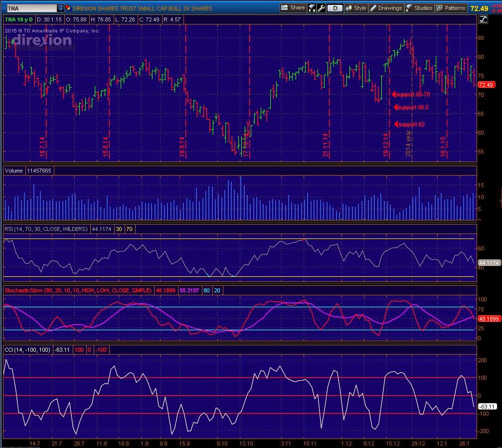Select the 'support 66.5' drawing label
Image resolution: width=502 pixels, height=448 pixels.
point(411,107)
